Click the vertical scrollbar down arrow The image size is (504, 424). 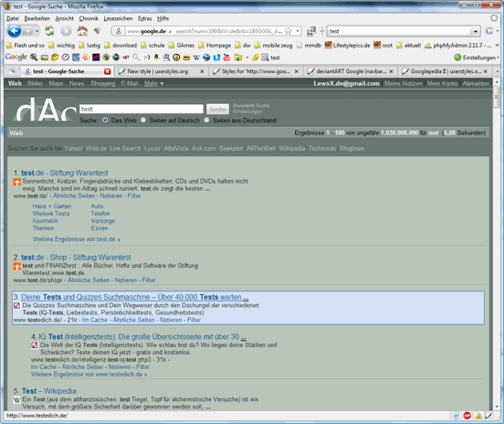click(x=497, y=407)
